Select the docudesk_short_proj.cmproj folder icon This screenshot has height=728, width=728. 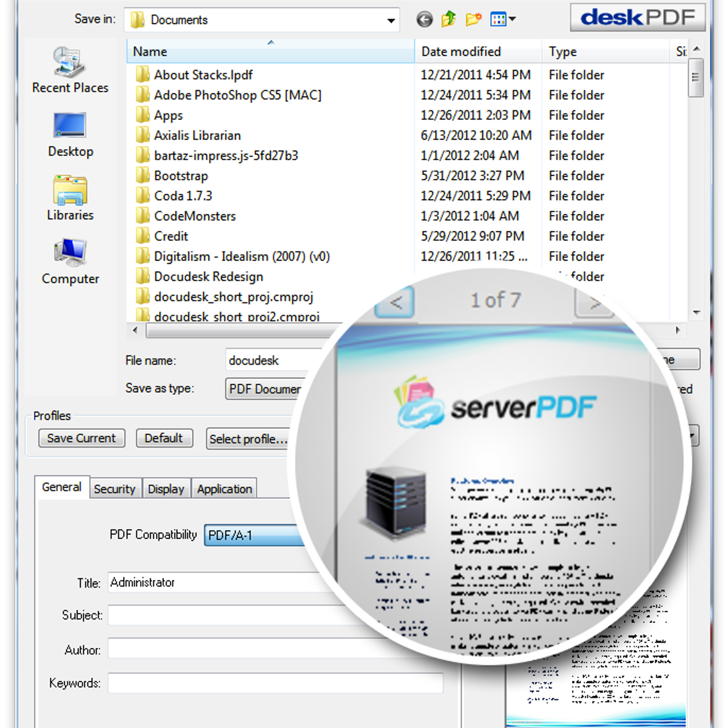click(142, 296)
